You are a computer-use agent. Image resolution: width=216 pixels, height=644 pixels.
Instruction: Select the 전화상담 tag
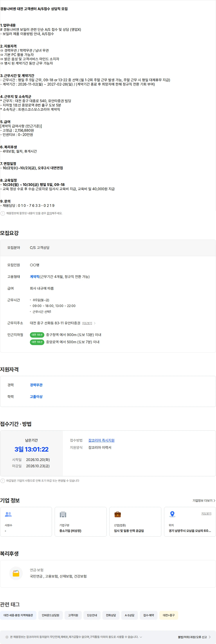click(x=111, y=615)
